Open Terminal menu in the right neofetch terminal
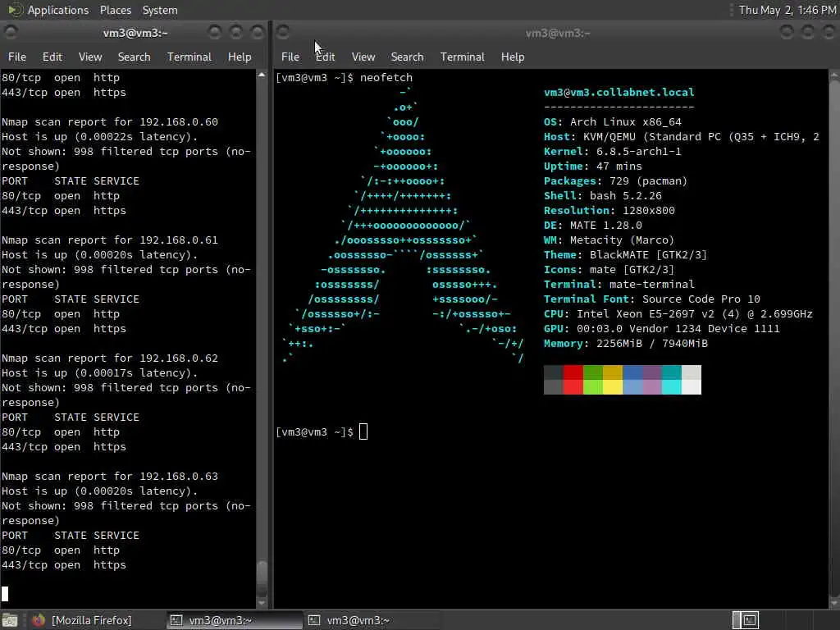840x630 pixels. point(463,57)
